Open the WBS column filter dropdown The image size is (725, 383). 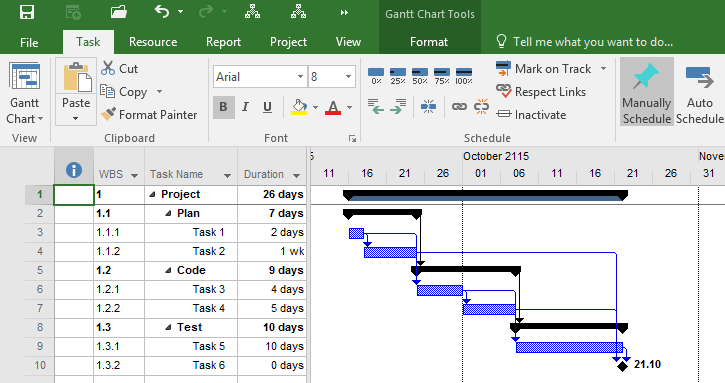click(134, 175)
